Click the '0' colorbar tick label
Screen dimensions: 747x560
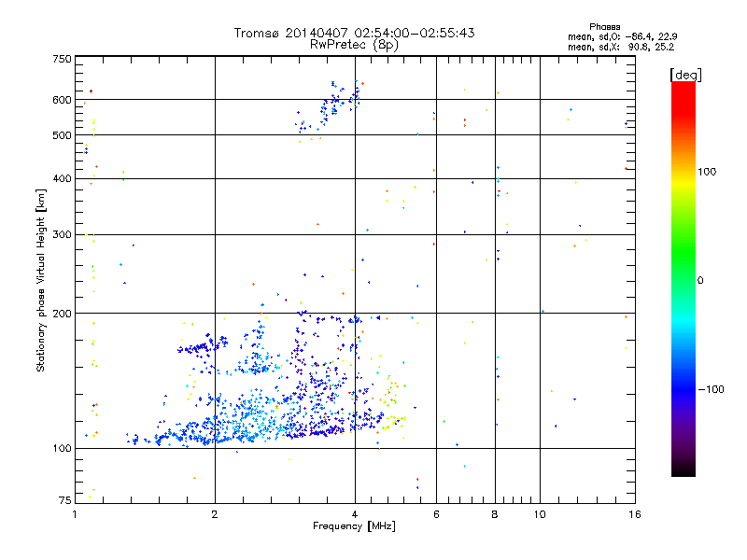699,281
